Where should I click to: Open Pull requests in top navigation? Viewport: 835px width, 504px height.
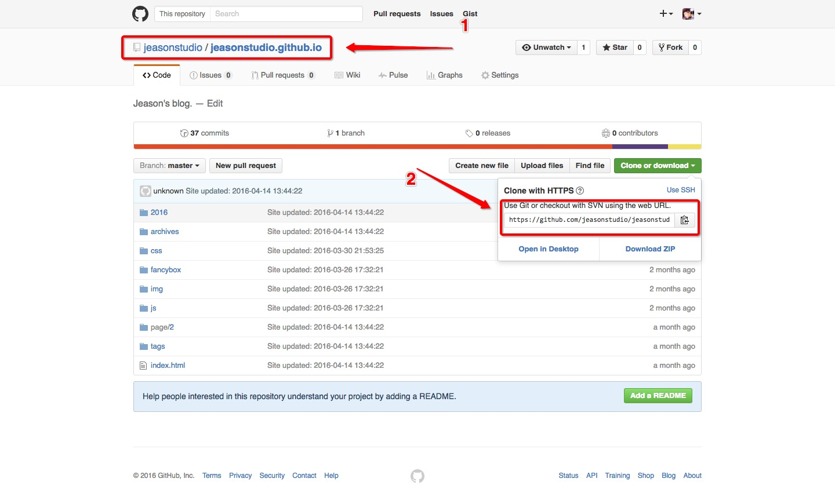pos(397,14)
